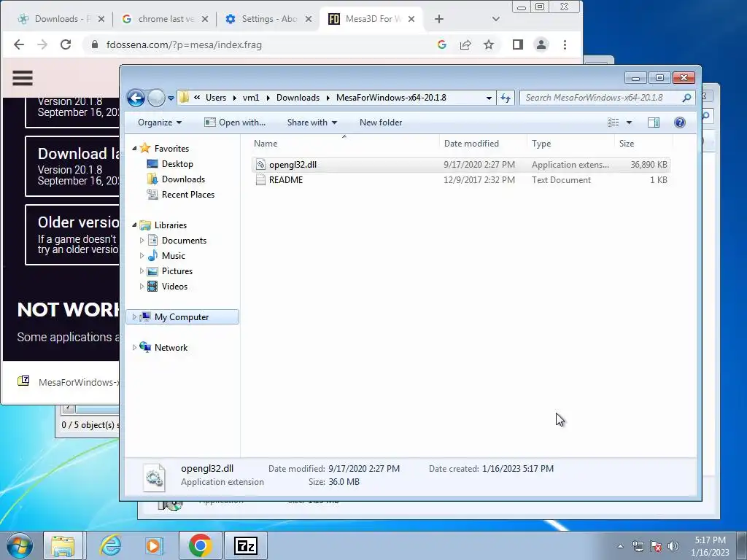747x560 pixels.
Task: Select Videos in Libraries
Action: pos(174,286)
